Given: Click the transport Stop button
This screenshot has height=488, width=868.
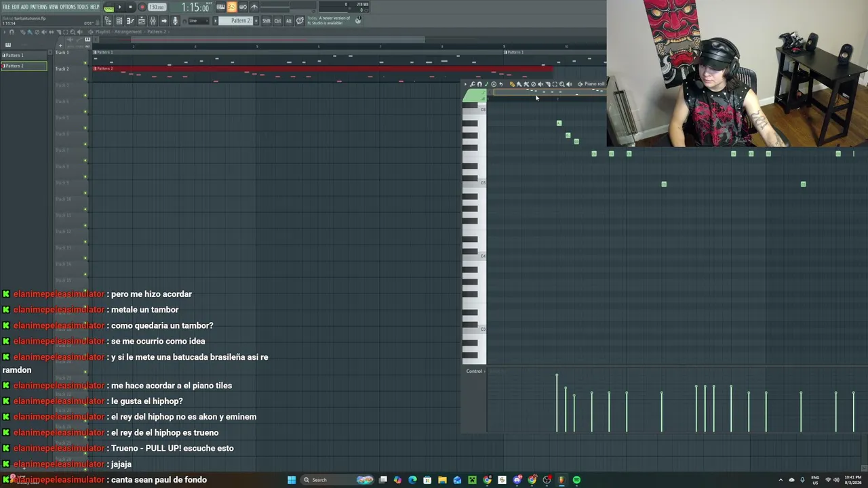Looking at the screenshot, I should pyautogui.click(x=130, y=7).
